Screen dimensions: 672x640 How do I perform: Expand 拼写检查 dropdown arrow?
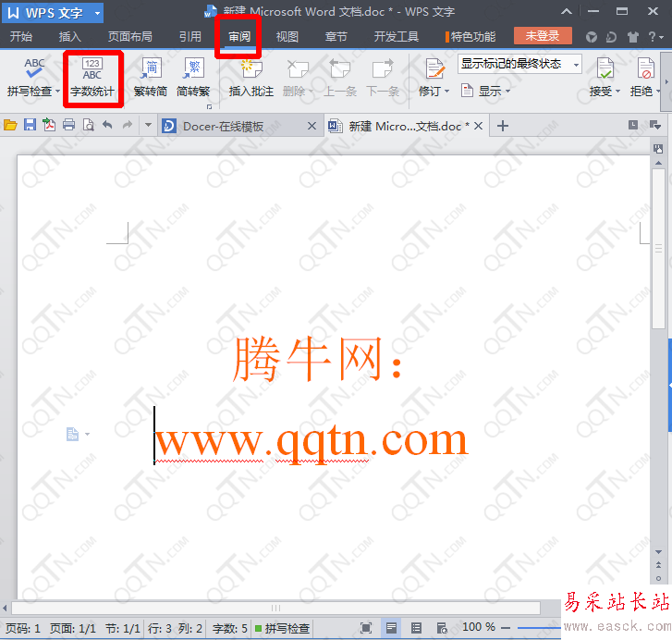(57, 92)
